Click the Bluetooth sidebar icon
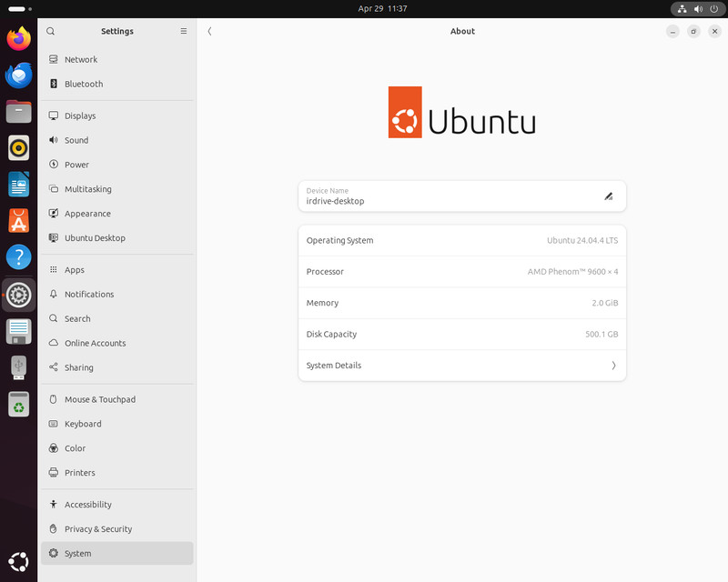Viewport: 728px width, 582px height. click(x=54, y=84)
